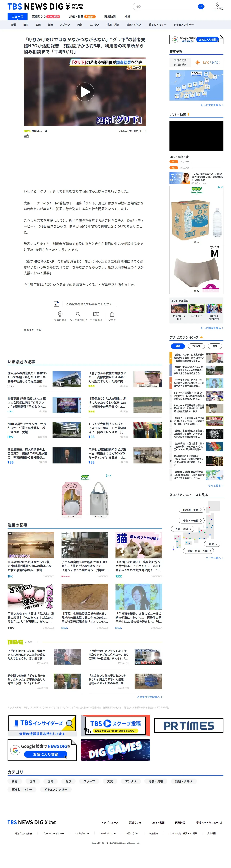
Task: Close the Green Beans sidebar ad
Action: point(222,187)
